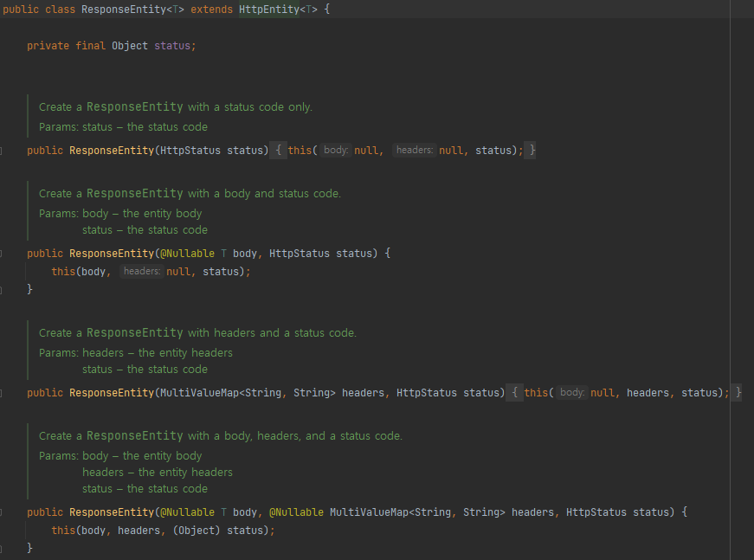754x560 pixels.
Task: Click doc line 'Params: status – the status code'
Action: (123, 127)
